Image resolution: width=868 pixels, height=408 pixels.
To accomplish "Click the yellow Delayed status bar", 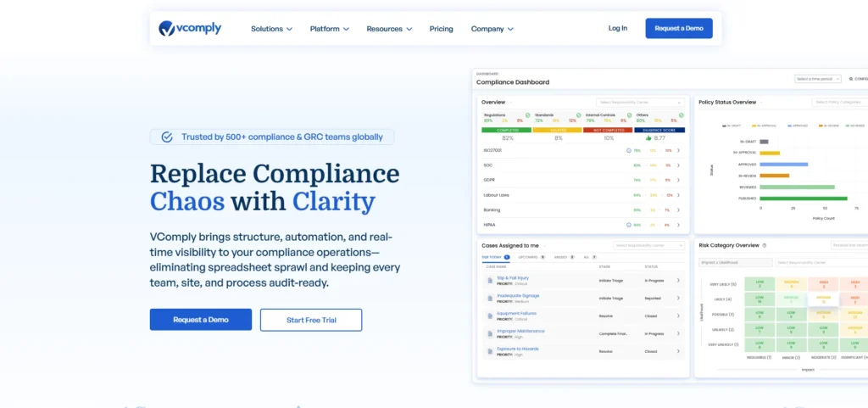I will (x=558, y=130).
